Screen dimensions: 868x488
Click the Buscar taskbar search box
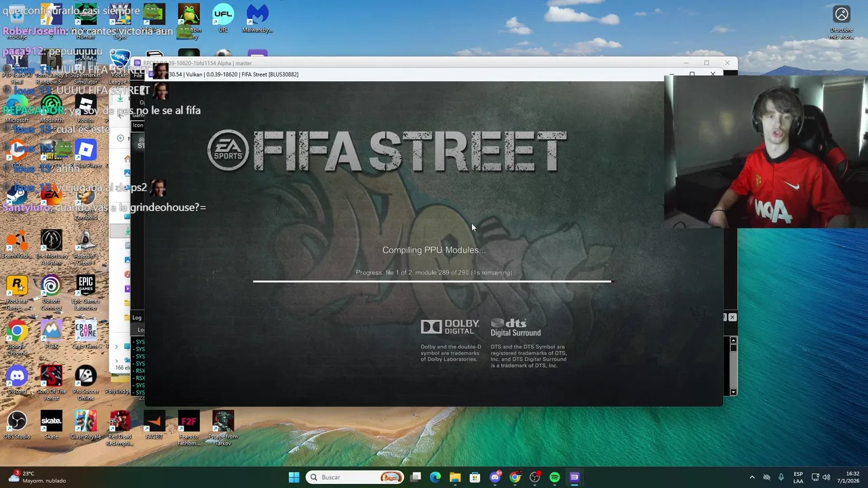355,477
